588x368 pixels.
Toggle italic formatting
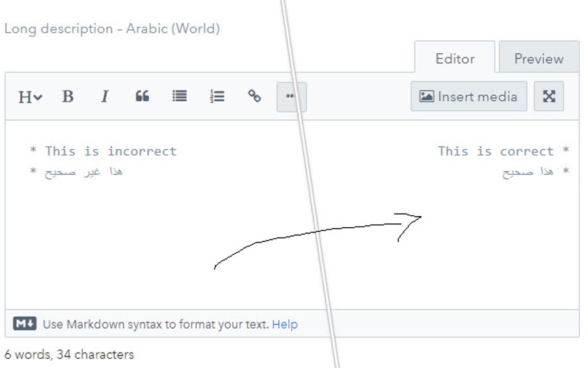(104, 96)
